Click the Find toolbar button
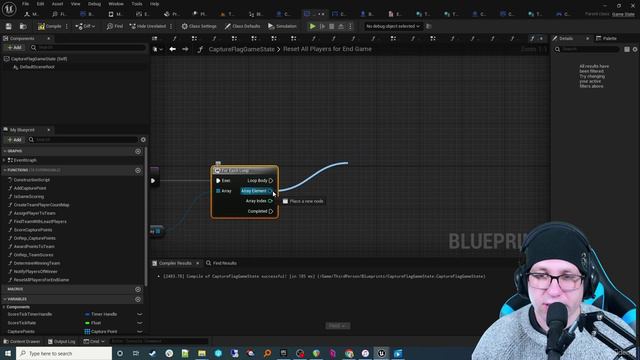640x360 pixels. [x=115, y=26]
